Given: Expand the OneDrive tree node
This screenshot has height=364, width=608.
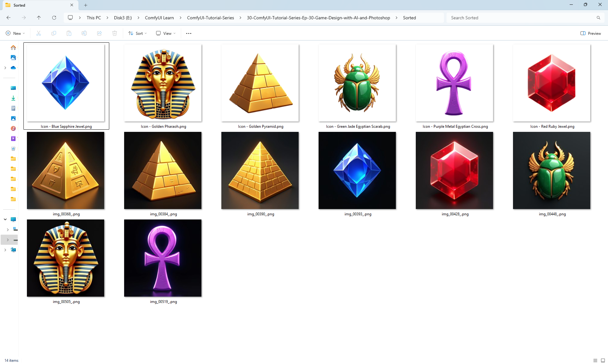Looking at the screenshot, I should click(5, 68).
